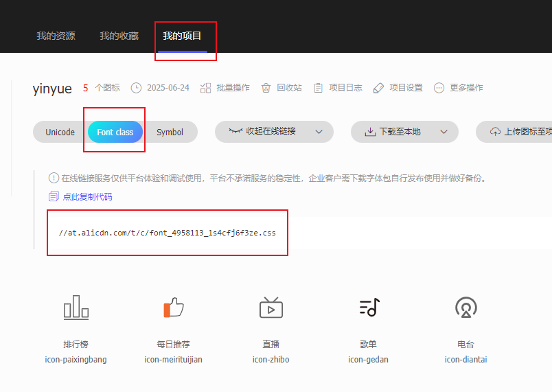Switch to the 我的收藏 tab

click(x=119, y=36)
